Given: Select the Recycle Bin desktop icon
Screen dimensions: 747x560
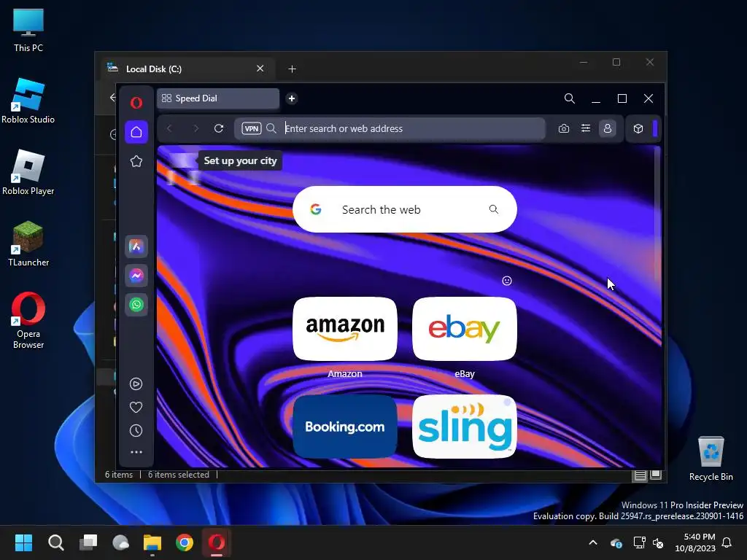Looking at the screenshot, I should tap(711, 459).
